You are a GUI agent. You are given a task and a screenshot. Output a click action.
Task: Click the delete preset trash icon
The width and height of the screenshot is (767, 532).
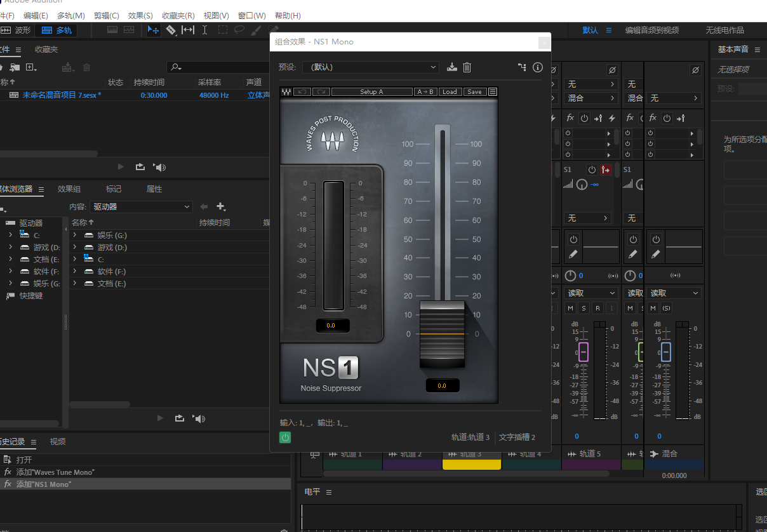coord(467,67)
